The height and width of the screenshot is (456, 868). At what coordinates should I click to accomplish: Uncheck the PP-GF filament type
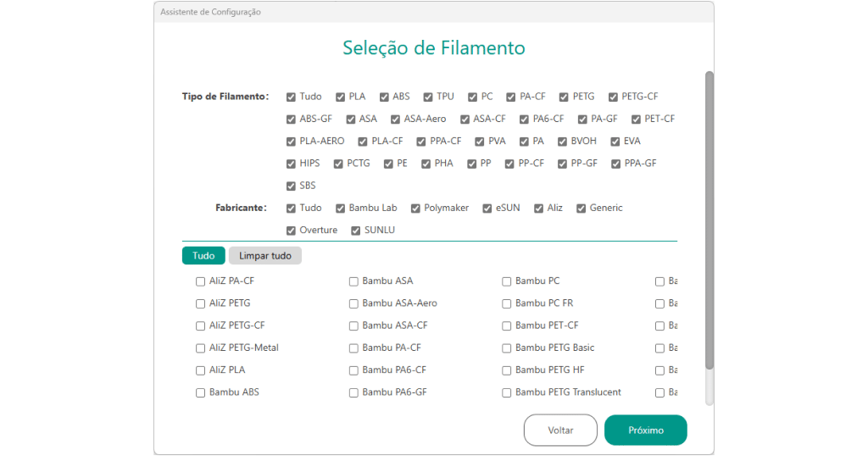tap(562, 164)
